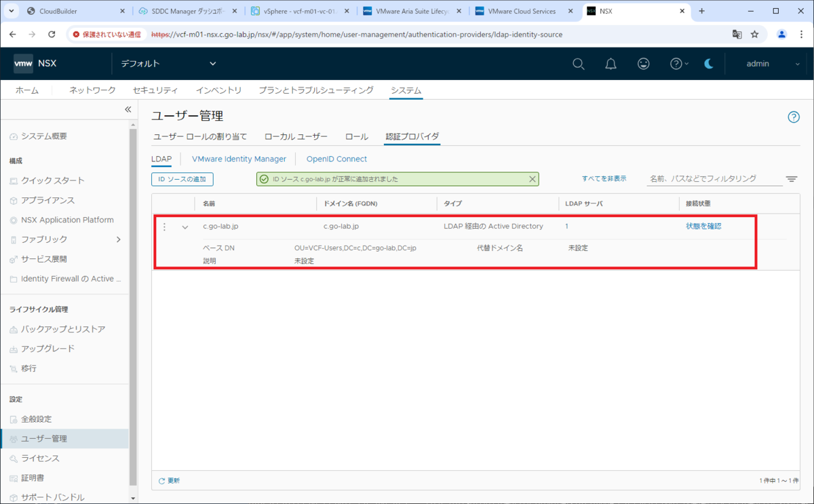Open the NSX search magnifier icon
This screenshot has height=504, width=814.
(578, 64)
